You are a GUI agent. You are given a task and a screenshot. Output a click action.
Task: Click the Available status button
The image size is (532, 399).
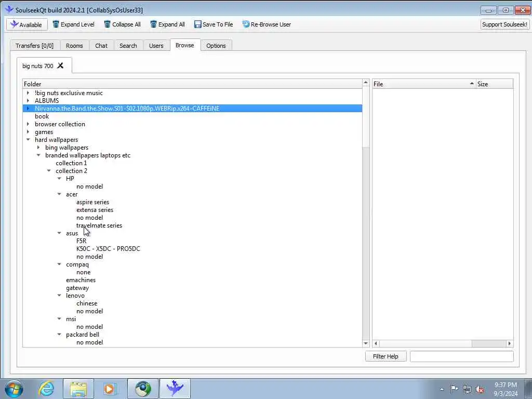tap(27, 24)
